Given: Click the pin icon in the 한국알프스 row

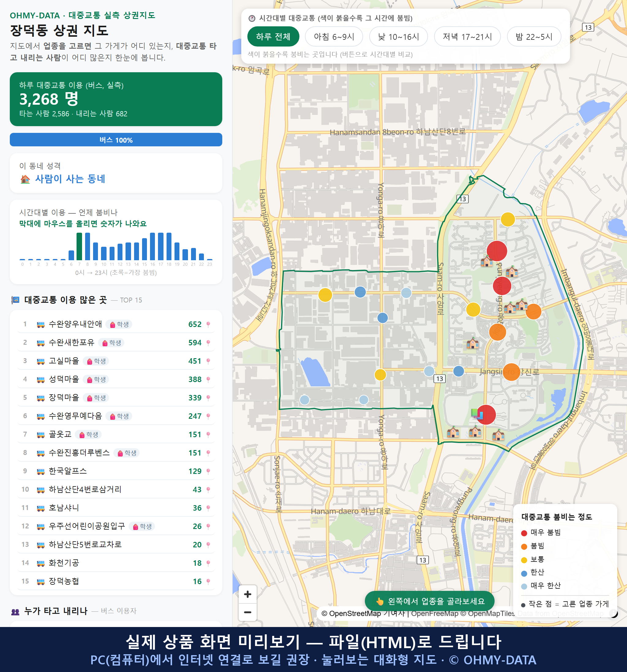Looking at the screenshot, I should pyautogui.click(x=208, y=471).
